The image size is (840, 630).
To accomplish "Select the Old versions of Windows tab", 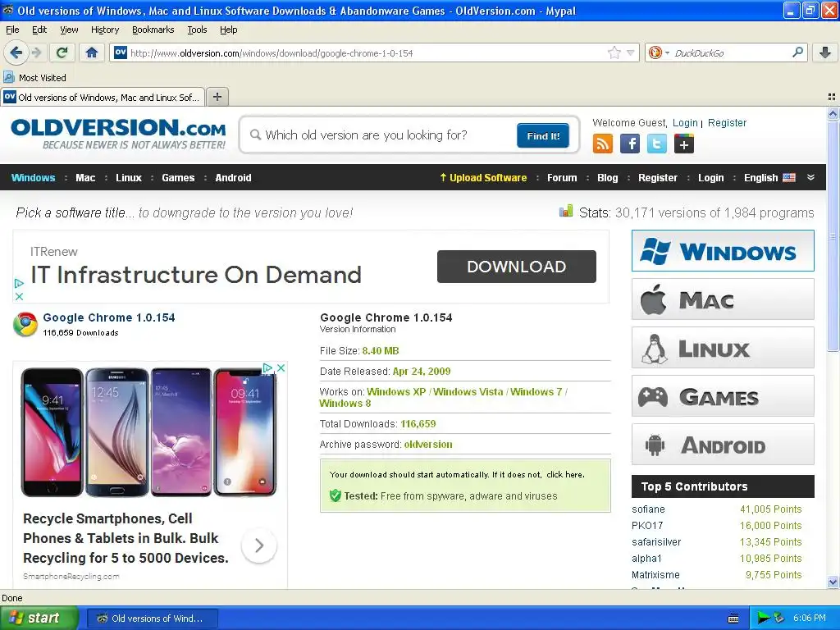I will [x=103, y=97].
